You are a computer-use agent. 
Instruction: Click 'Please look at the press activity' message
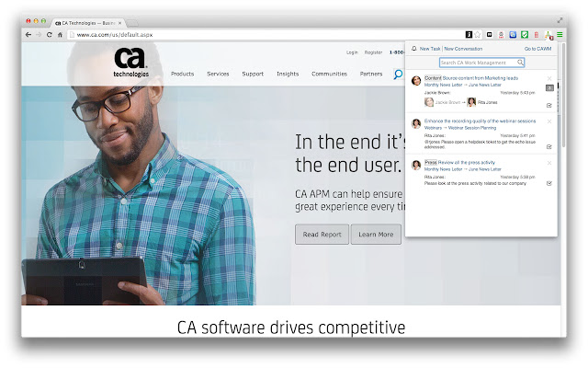[x=475, y=184]
